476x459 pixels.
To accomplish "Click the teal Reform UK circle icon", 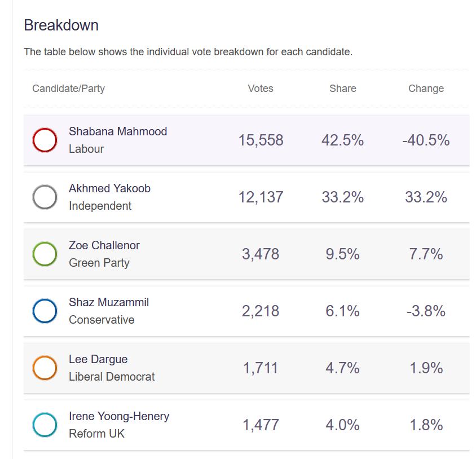I will 45,425.
